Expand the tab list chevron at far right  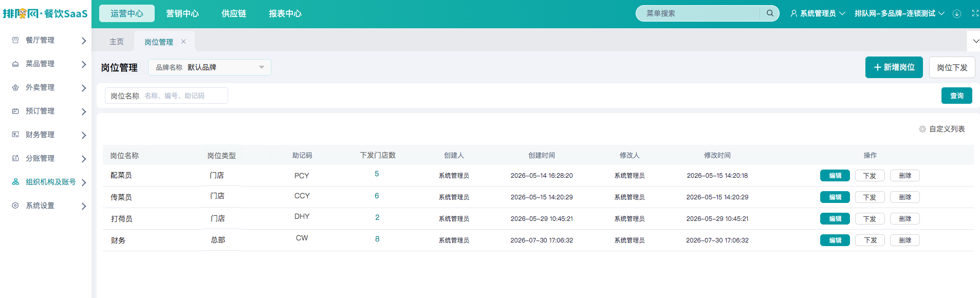(975, 41)
